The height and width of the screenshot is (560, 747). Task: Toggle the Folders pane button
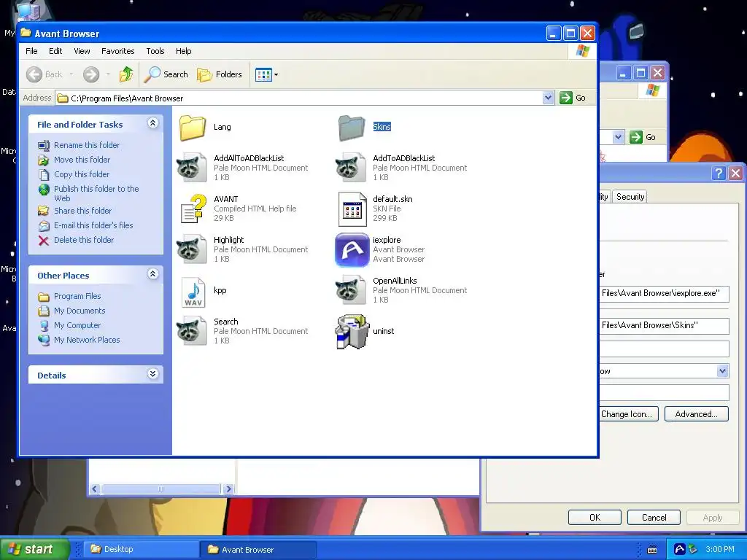(220, 74)
